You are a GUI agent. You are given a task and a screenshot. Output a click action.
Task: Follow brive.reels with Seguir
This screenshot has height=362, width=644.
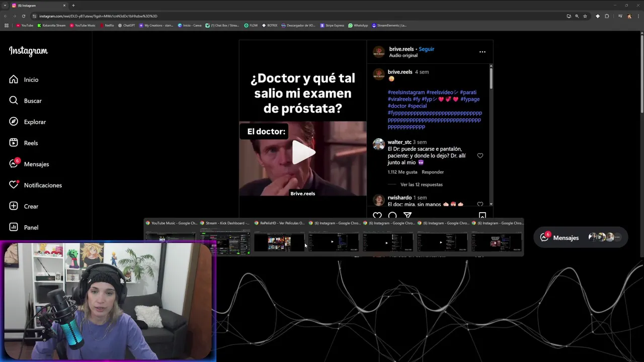click(426, 49)
